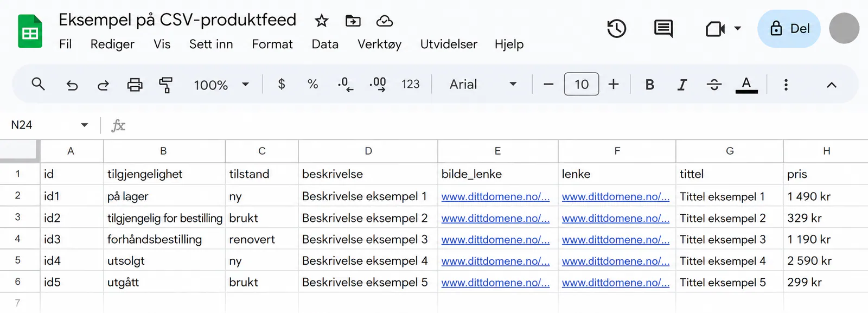The image size is (868, 313).
Task: Check the cloud save status icon
Action: [385, 21]
